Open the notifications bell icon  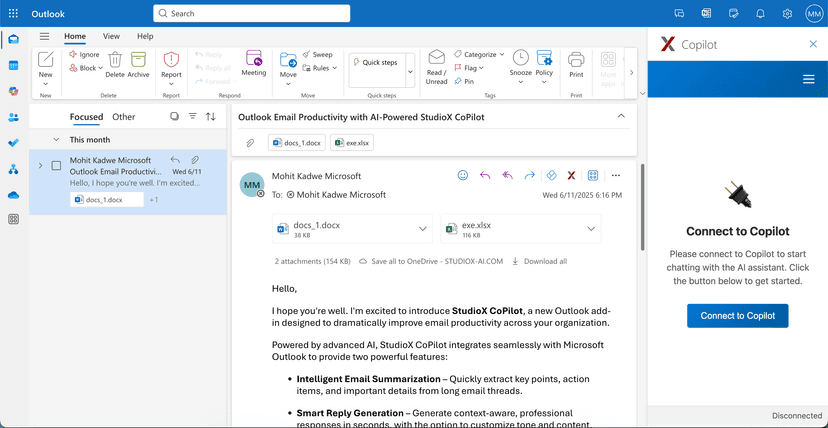(760, 13)
